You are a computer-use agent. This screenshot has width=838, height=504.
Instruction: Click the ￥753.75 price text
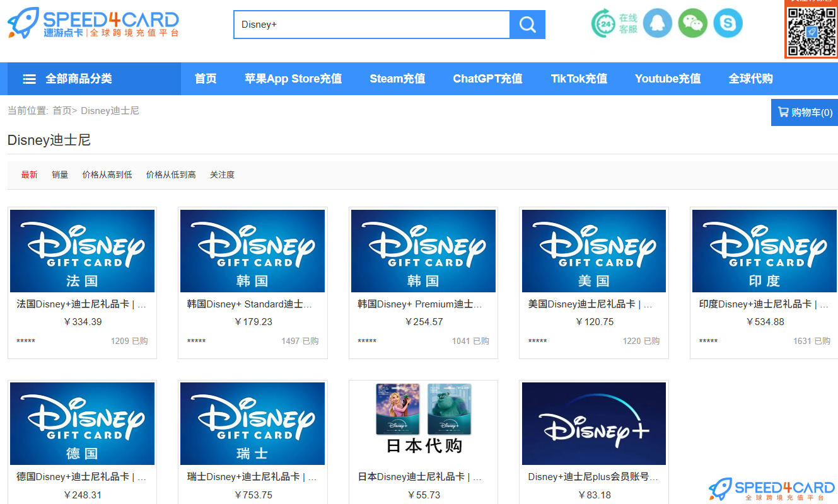[x=253, y=495]
